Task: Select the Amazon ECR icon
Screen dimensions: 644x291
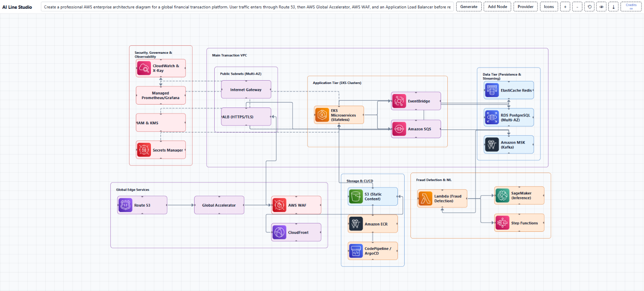Action: [356, 224]
